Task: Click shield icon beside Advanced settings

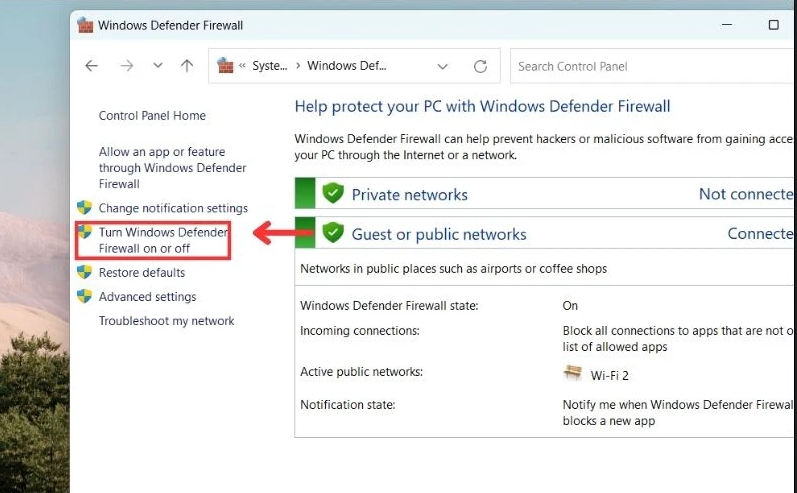Action: pyautogui.click(x=84, y=296)
